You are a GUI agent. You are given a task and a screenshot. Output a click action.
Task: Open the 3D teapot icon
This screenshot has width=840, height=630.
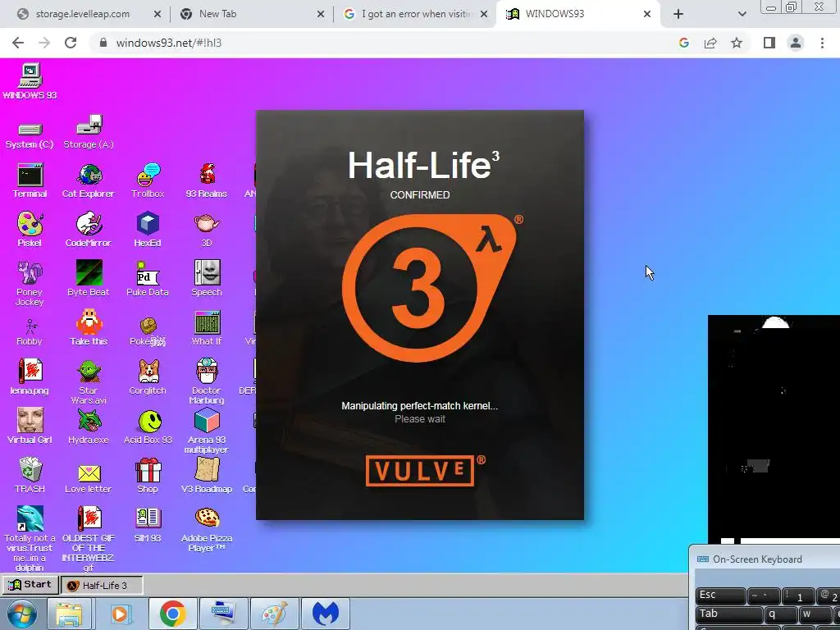click(x=207, y=230)
